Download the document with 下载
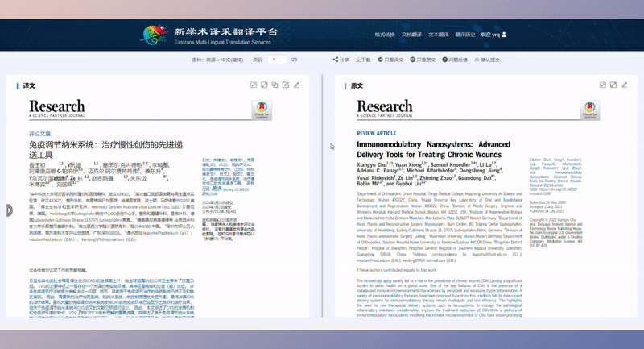The height and width of the screenshot is (349, 644). [x=363, y=60]
